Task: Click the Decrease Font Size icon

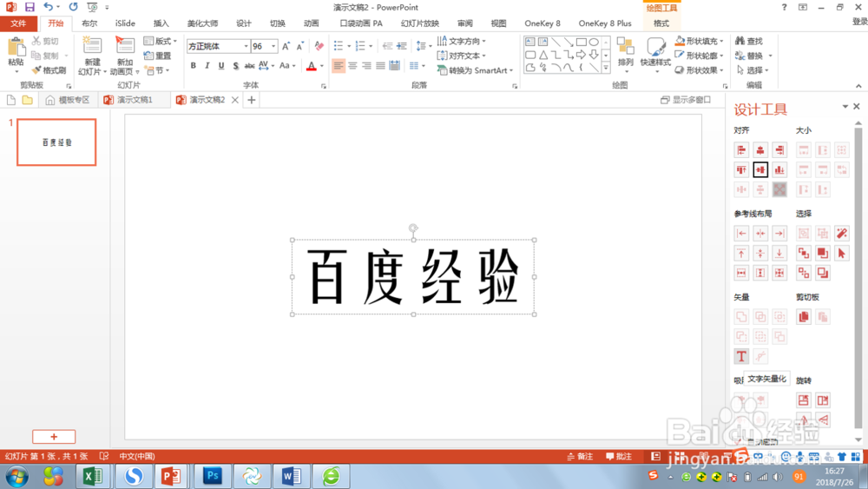Action: tap(299, 47)
